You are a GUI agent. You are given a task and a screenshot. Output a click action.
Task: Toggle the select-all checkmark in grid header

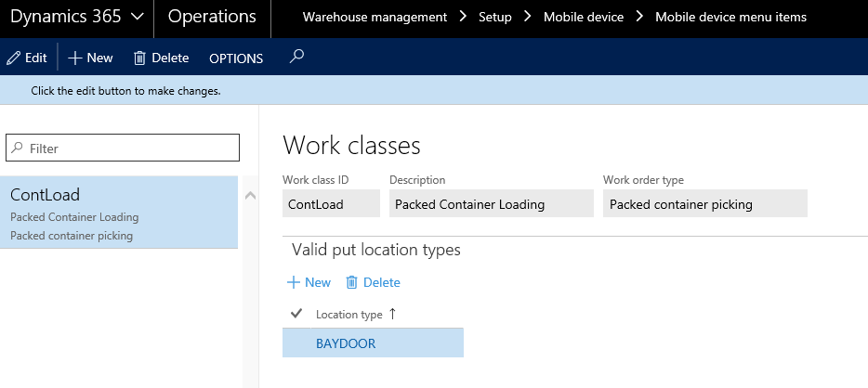point(296,314)
